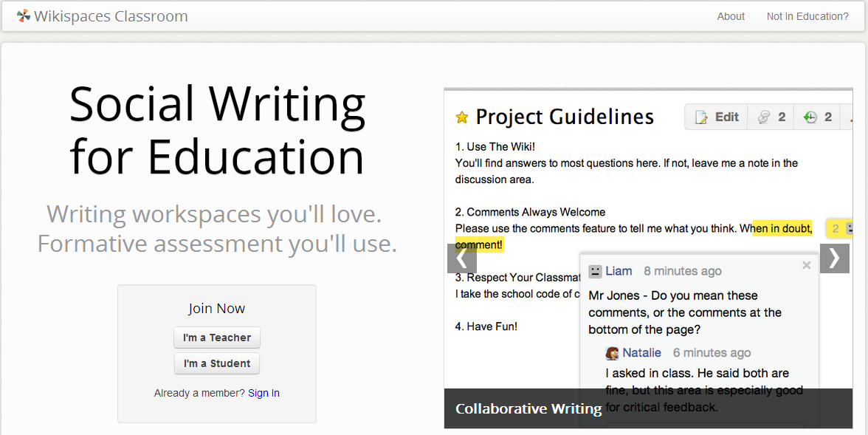The image size is (868, 435).
Task: Click the discussion bubbles icon showing 2
Action: [764, 117]
